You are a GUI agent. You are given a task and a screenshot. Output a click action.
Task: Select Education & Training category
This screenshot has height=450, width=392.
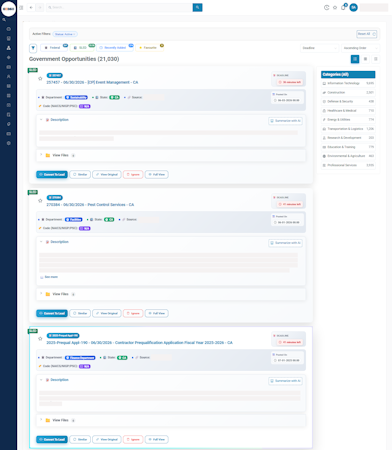pyautogui.click(x=348, y=147)
